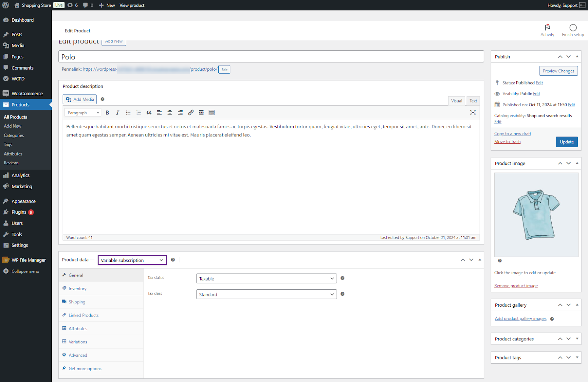The height and width of the screenshot is (382, 588).
Task: Expand the Product categories panel
Action: click(x=577, y=339)
